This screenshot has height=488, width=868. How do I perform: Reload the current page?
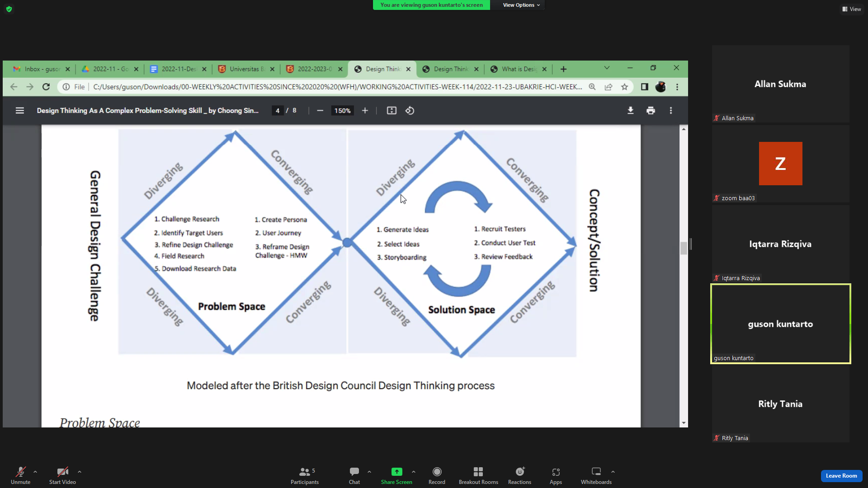46,87
